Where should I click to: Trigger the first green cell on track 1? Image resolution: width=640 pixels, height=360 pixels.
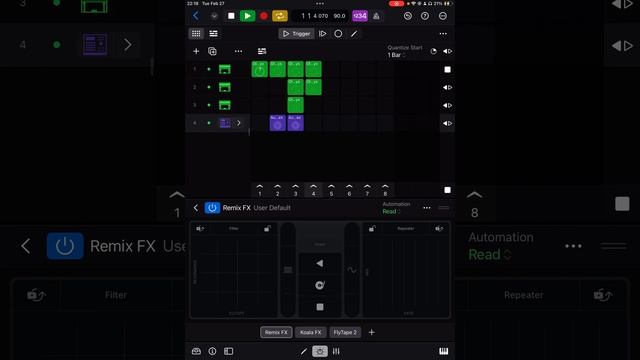point(260,69)
